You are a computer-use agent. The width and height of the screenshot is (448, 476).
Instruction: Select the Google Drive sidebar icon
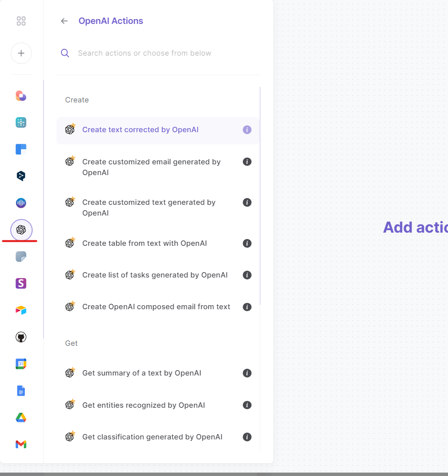[21, 417]
